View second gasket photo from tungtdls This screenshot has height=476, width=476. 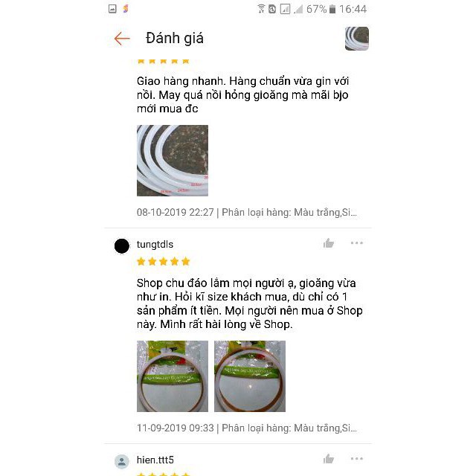click(250, 376)
